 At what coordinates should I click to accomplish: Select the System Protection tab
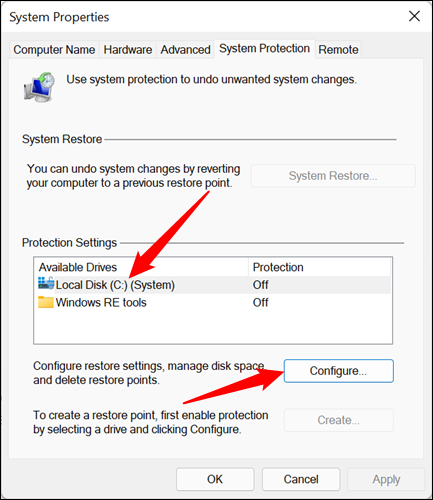click(x=264, y=49)
